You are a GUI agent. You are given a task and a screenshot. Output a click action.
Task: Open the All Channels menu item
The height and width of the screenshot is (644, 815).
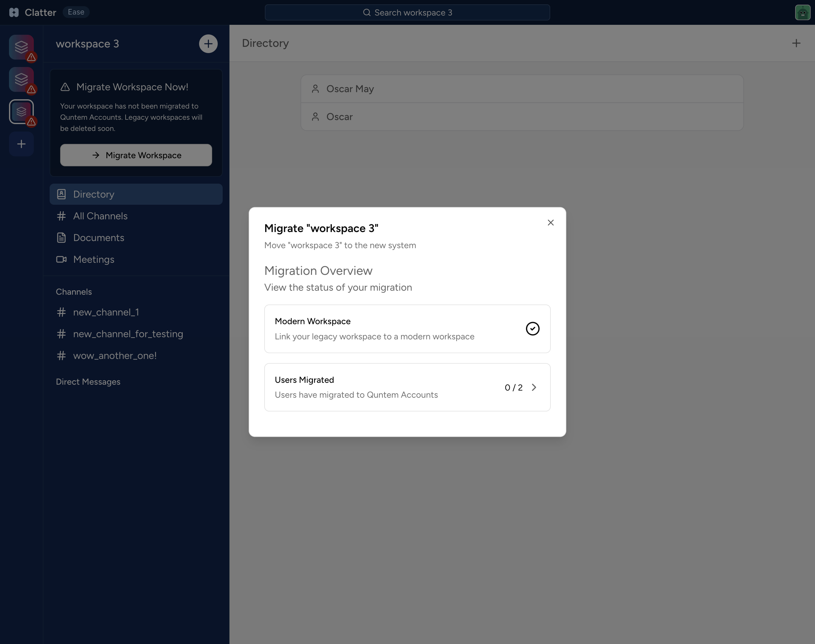(100, 216)
